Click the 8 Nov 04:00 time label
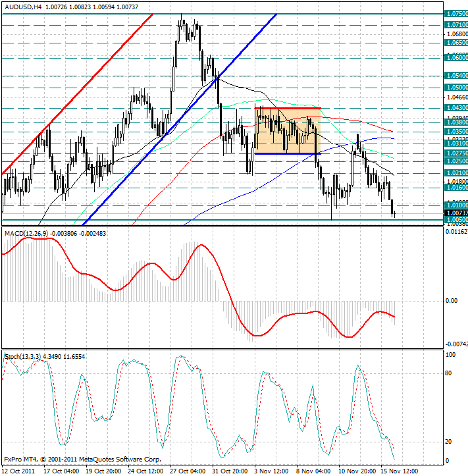The height and width of the screenshot is (476, 468). tap(313, 471)
